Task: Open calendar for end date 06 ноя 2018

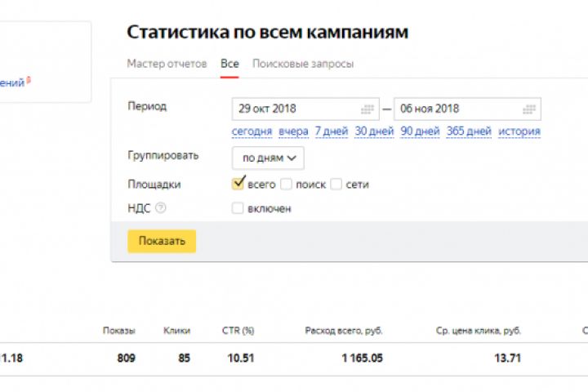Action: [x=529, y=109]
